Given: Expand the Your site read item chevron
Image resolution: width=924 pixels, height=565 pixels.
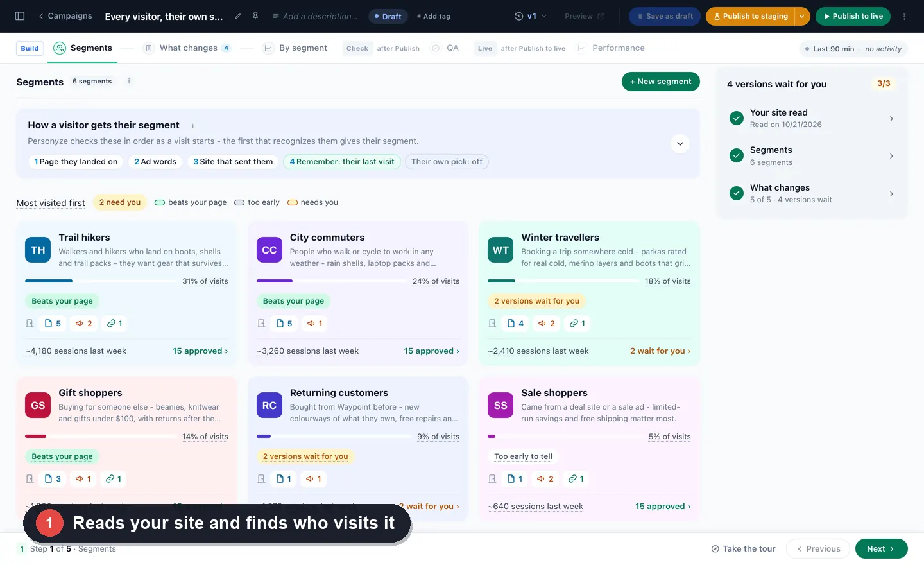Looking at the screenshot, I should point(891,119).
